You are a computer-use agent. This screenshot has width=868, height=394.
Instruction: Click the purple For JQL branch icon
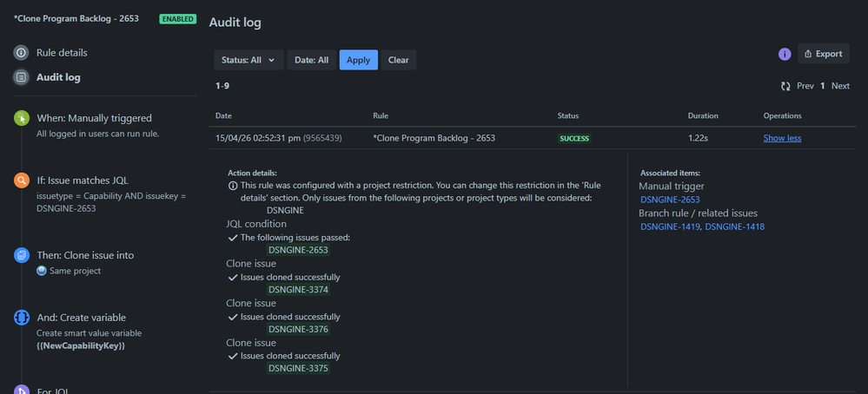[x=21, y=390]
